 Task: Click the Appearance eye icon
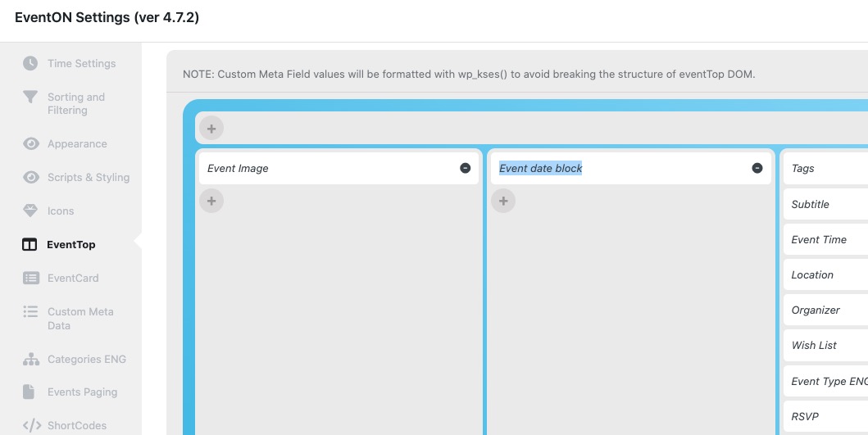click(x=30, y=144)
